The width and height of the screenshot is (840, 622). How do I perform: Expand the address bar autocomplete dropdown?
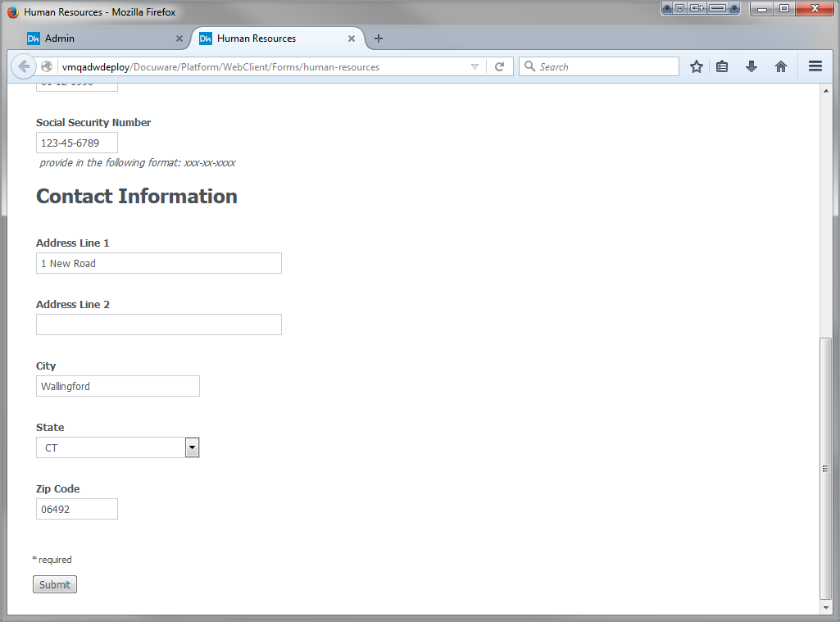click(474, 66)
